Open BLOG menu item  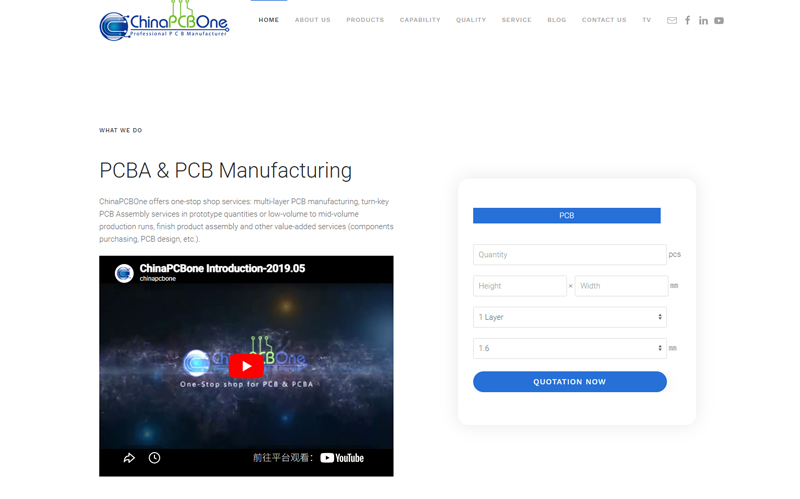[557, 20]
